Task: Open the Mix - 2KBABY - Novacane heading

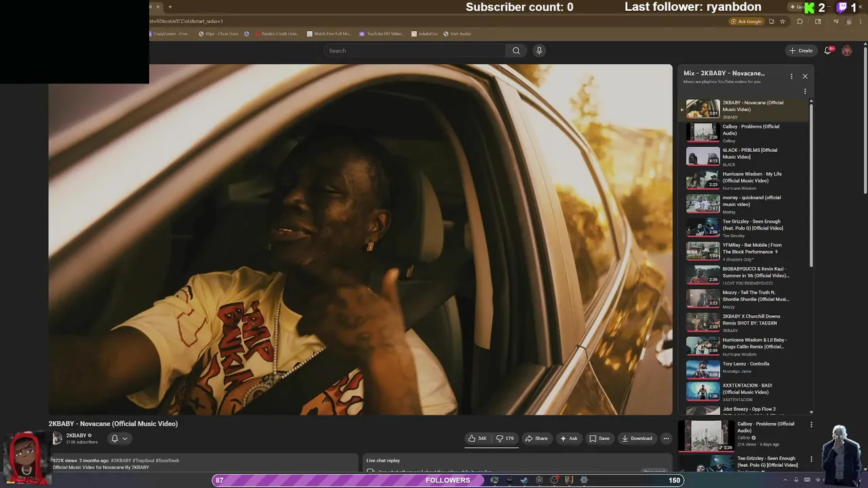Action: click(724, 73)
